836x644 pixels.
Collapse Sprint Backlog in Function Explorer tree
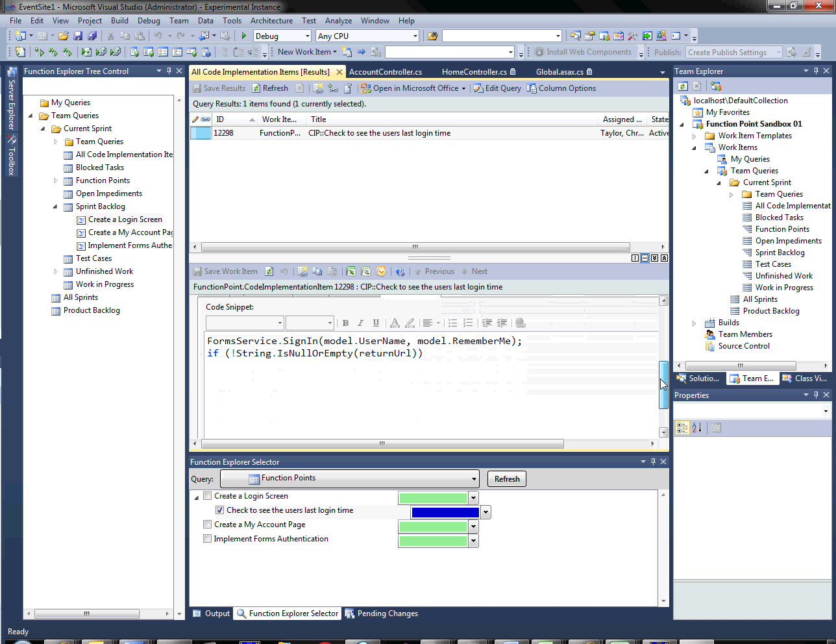point(55,206)
